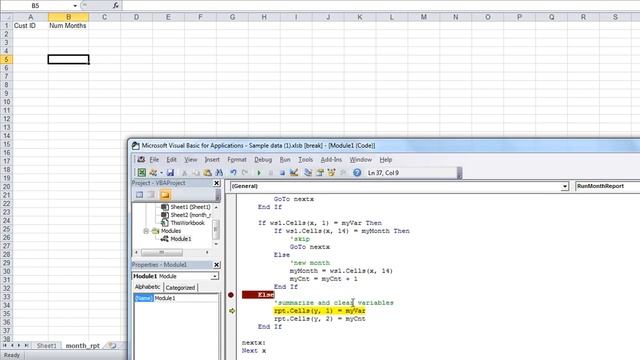Click the Insert UserForm toolbar icon
The width and height of the screenshot is (640, 360).
153,173
